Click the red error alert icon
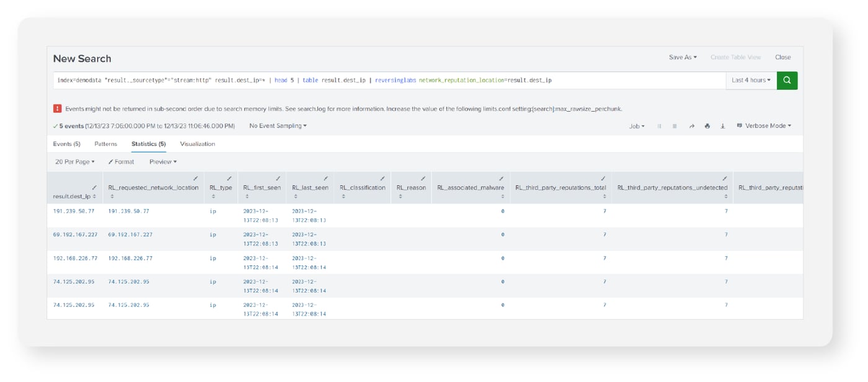 [x=57, y=109]
